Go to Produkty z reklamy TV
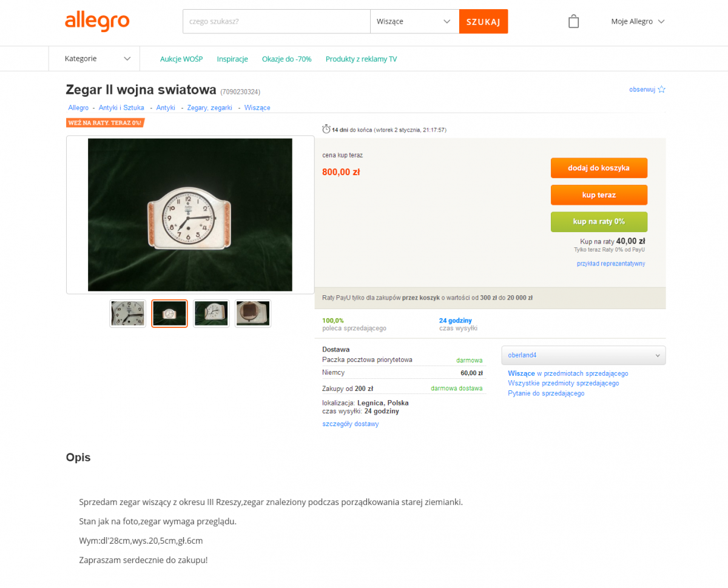The width and height of the screenshot is (728, 588). pos(361,59)
